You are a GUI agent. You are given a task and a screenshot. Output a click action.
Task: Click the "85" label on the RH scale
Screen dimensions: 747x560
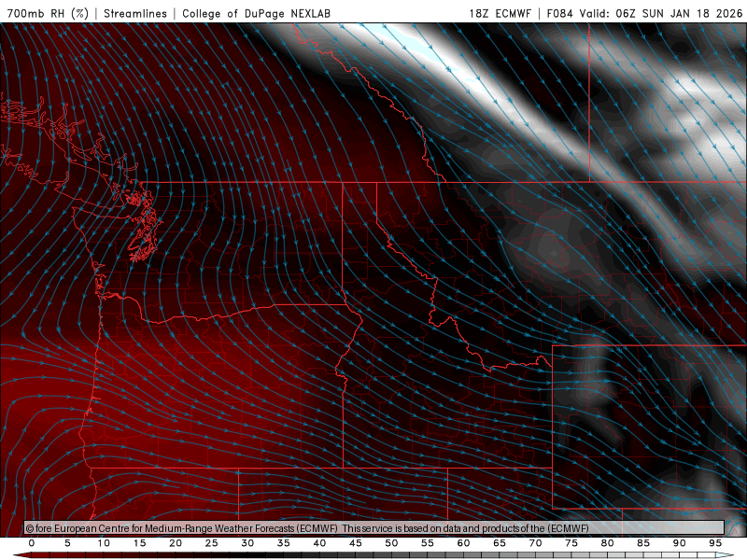643,543
